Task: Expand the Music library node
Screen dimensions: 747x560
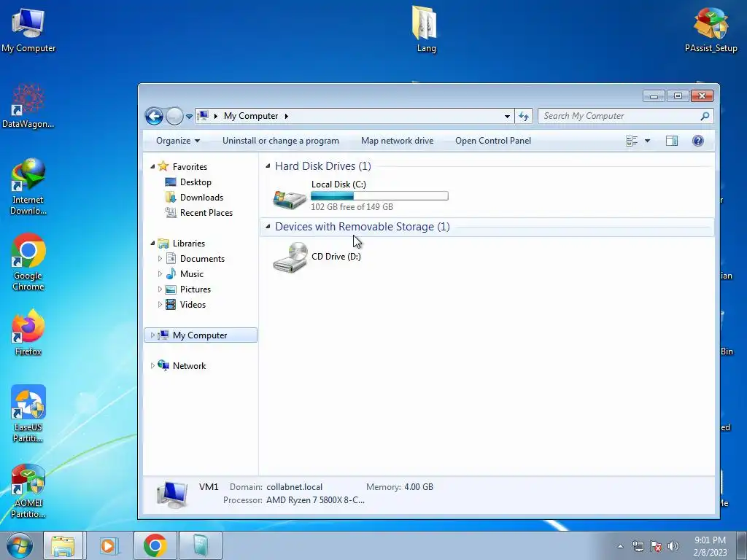Action: tap(160, 274)
